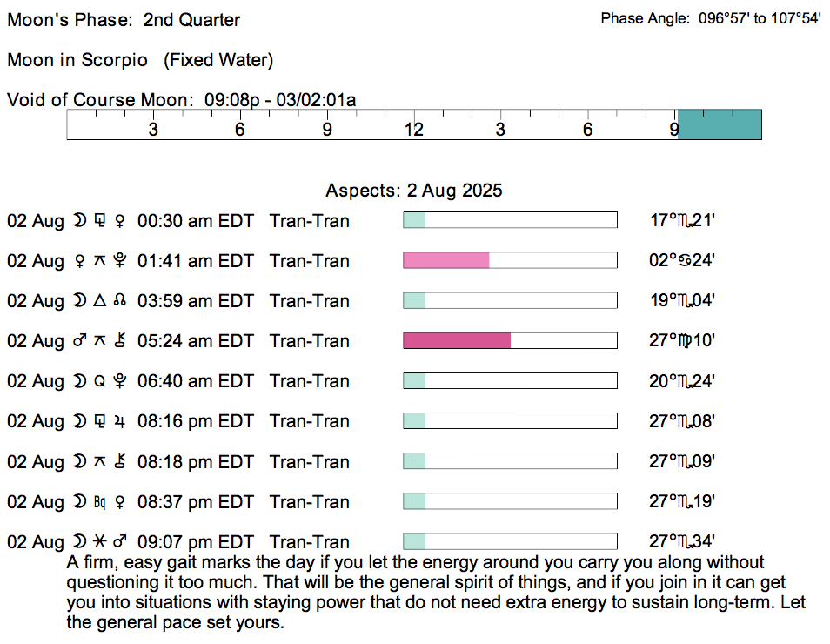The image size is (830, 644).
Task: Select the "Moon's Phase: 2nd Quarter" line
Action: point(124,20)
